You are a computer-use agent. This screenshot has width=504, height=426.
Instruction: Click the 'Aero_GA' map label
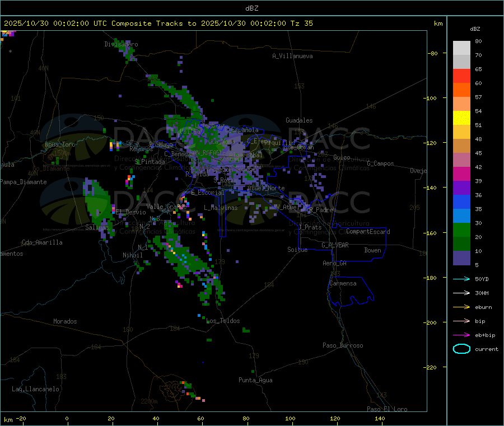click(x=335, y=263)
